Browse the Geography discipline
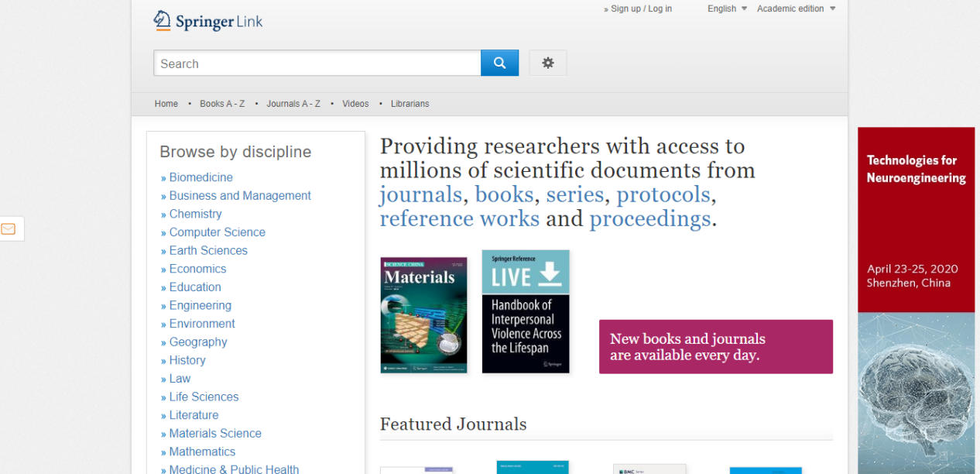The image size is (980, 474). point(198,342)
